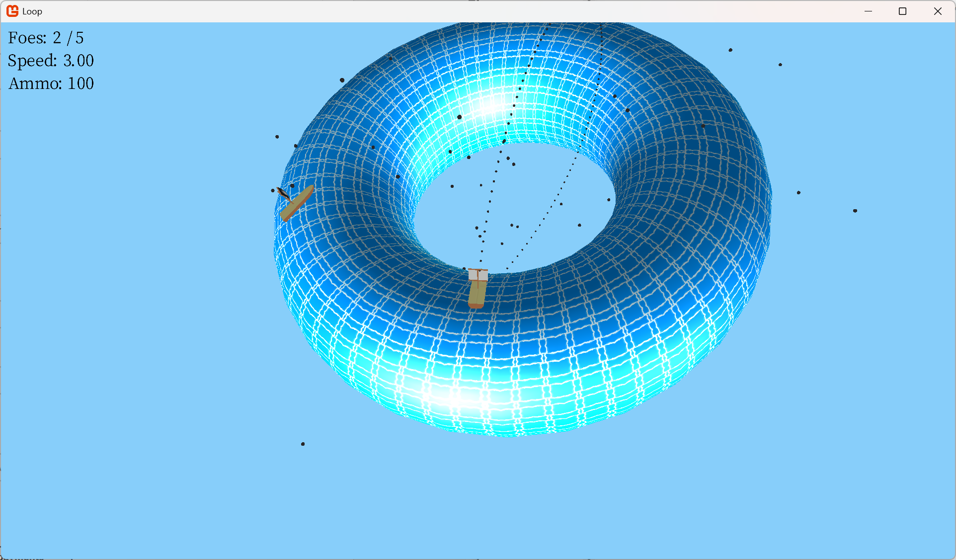Close the Loop game window
The width and height of the screenshot is (956, 560).
coord(938,11)
